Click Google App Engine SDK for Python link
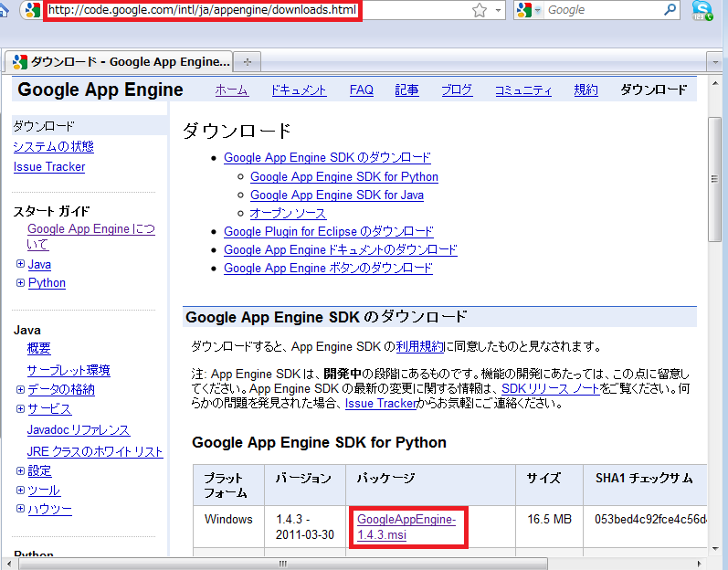 344,176
